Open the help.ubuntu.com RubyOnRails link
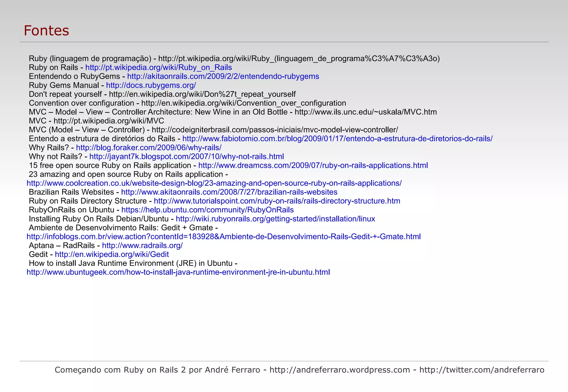The height and width of the screenshot is (392, 568). (207, 210)
